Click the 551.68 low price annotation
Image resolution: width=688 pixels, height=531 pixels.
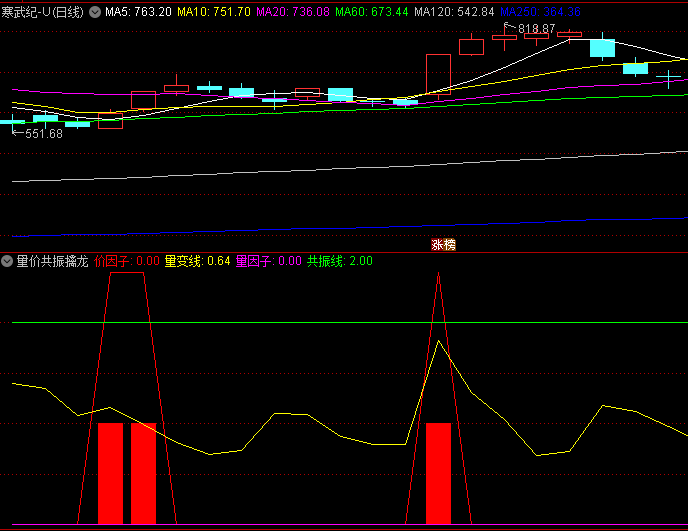[x=44, y=134]
